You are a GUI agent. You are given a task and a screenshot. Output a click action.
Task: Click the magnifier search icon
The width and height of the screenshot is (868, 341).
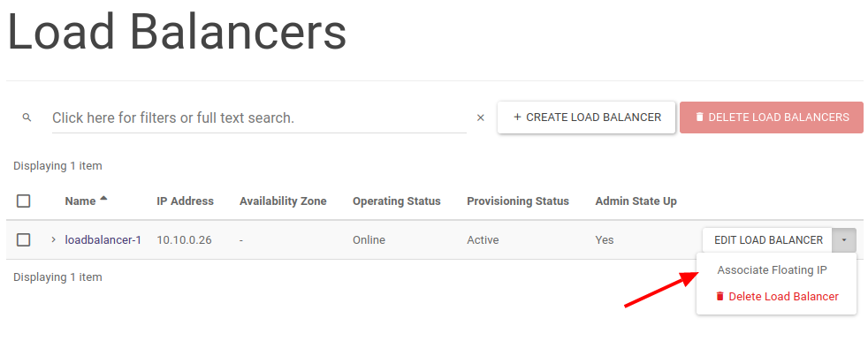[27, 117]
